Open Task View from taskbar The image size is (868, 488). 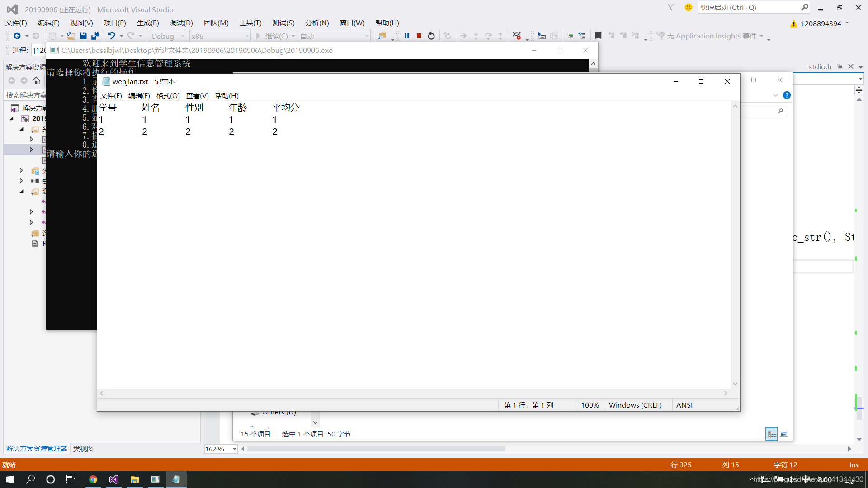(71, 479)
